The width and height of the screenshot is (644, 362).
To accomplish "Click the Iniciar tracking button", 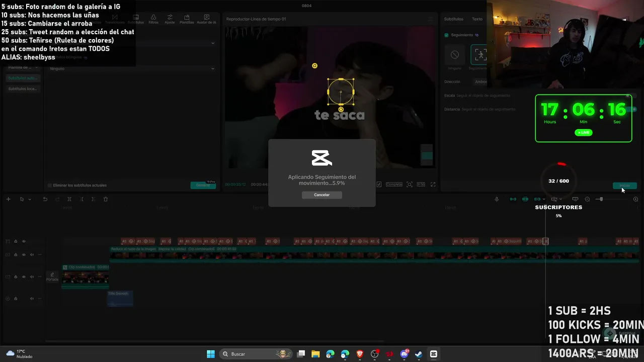I will tap(624, 186).
